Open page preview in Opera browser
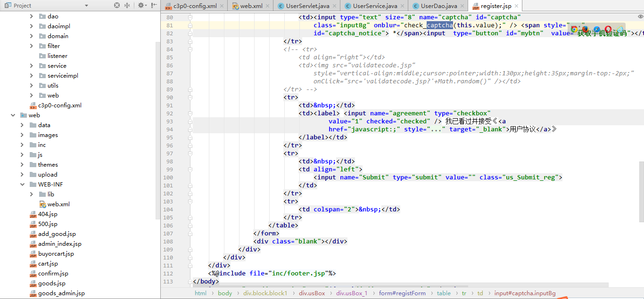644x299 pixels. tap(608, 29)
